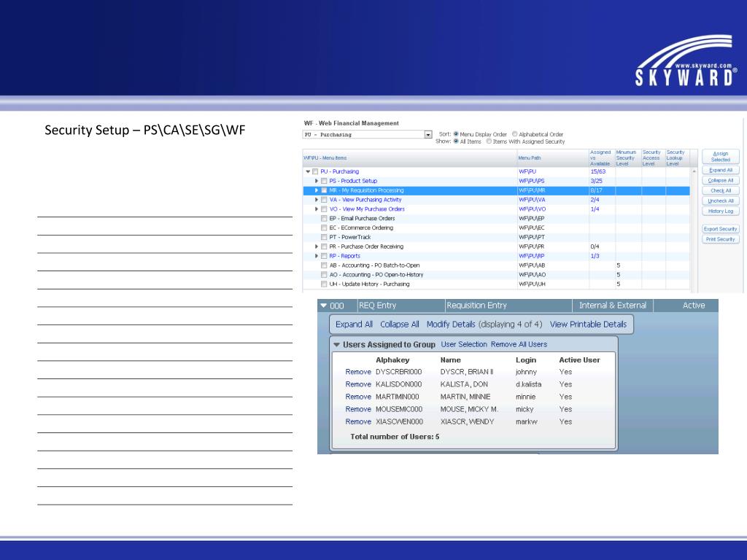
Task: Click the Menu Path column header
Action: pyautogui.click(x=530, y=158)
